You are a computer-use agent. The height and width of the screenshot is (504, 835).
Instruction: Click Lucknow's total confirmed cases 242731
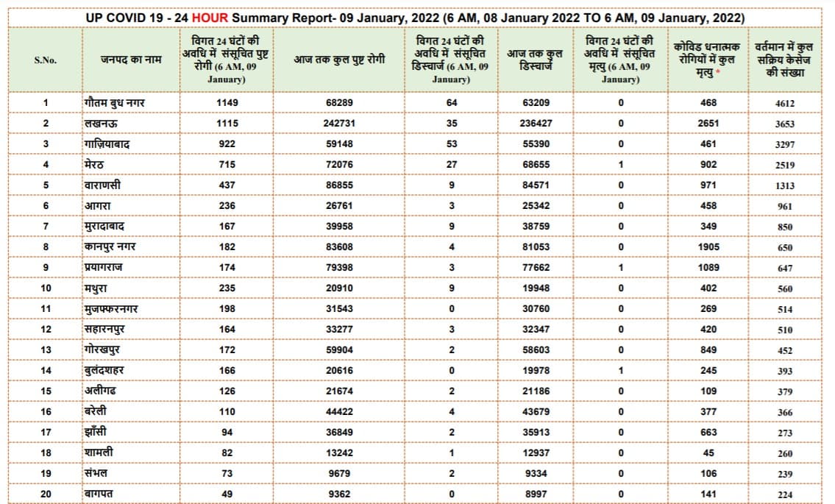tap(339, 124)
